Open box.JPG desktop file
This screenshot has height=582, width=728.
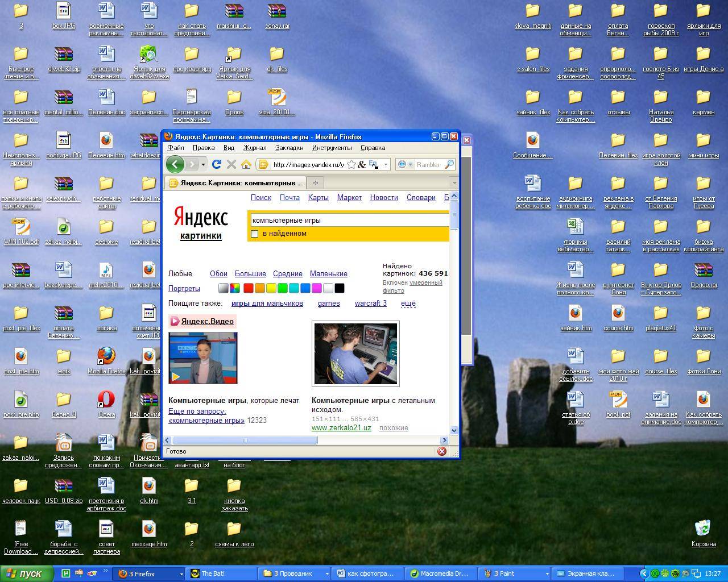(x=64, y=15)
